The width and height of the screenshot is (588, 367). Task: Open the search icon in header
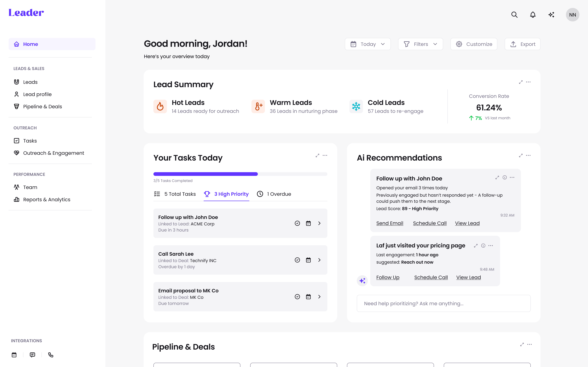pyautogui.click(x=514, y=15)
